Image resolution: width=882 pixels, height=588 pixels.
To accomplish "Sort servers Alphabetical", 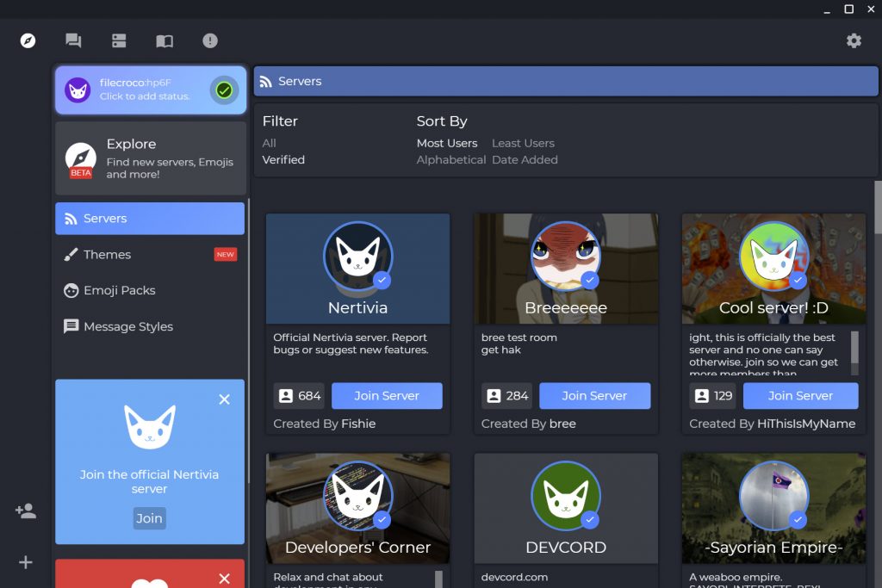I will point(451,159).
